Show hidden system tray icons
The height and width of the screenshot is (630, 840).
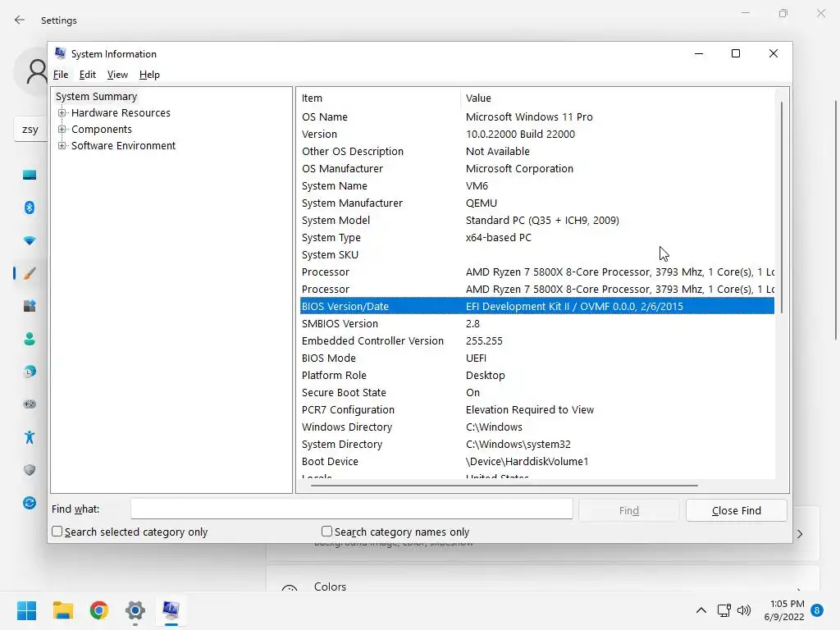tap(701, 610)
